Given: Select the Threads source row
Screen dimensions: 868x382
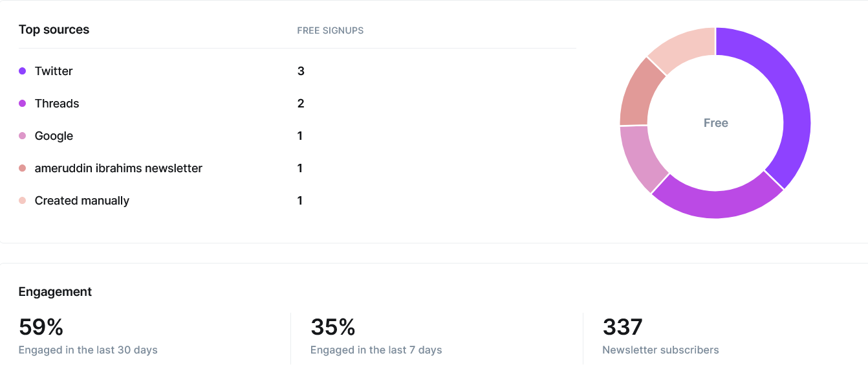Looking at the screenshot, I should click(x=297, y=104).
